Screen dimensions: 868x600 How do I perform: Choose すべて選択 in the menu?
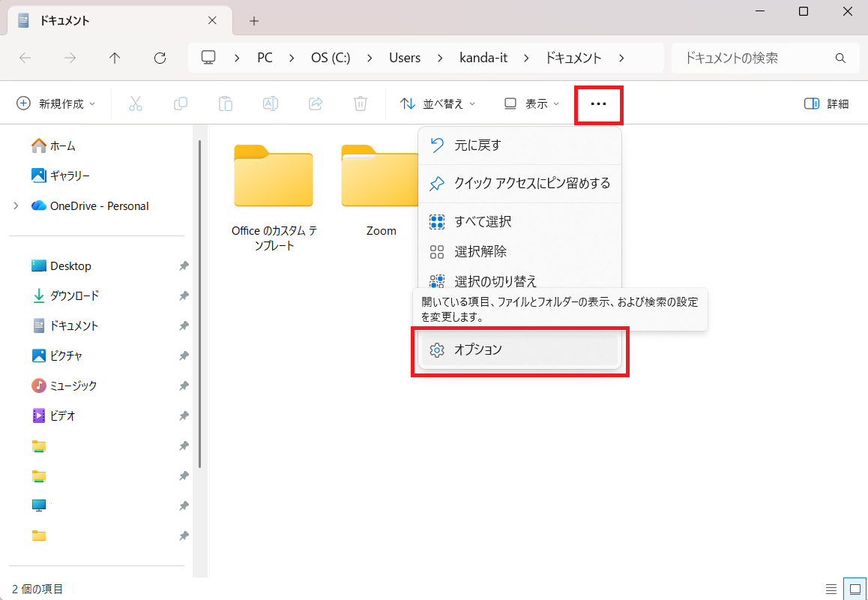pyautogui.click(x=483, y=222)
